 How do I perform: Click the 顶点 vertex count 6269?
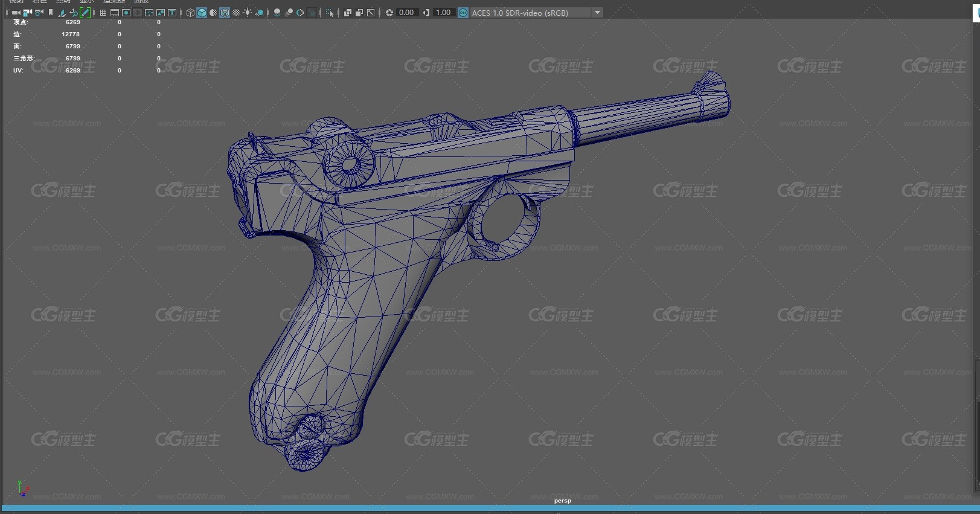73,22
